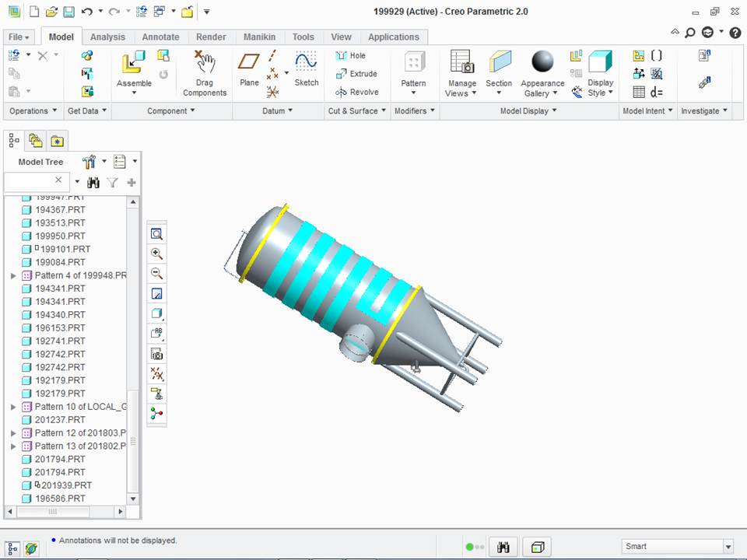This screenshot has width=747, height=560.
Task: Expand Pattern 13 of 201802 node
Action: click(x=13, y=446)
